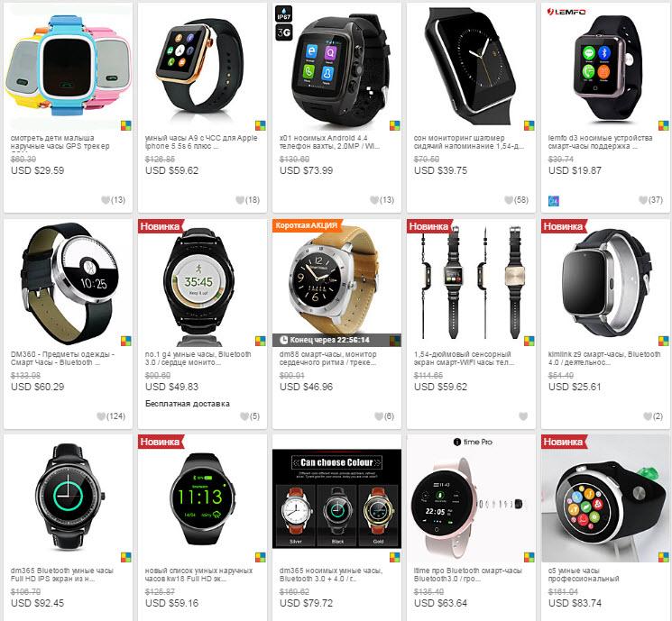
Task: Click the Короткая АКЦИЯ promo banner
Action: [308, 225]
